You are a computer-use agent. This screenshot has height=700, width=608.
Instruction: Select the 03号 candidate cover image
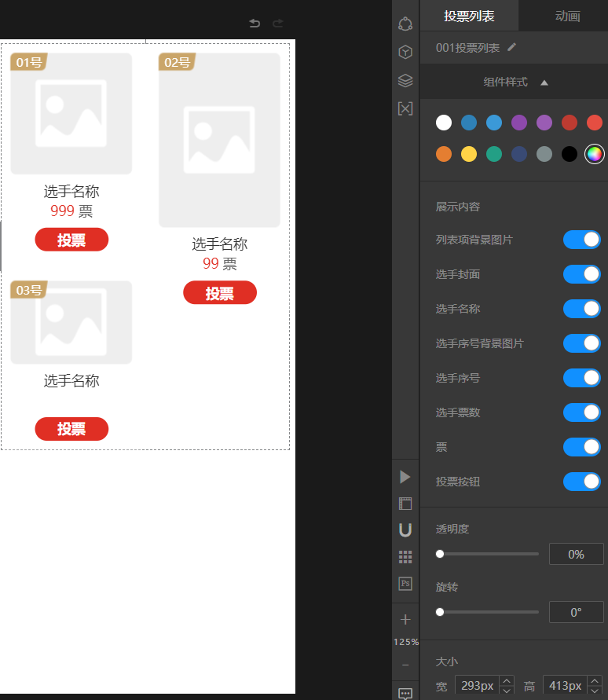[x=71, y=322]
